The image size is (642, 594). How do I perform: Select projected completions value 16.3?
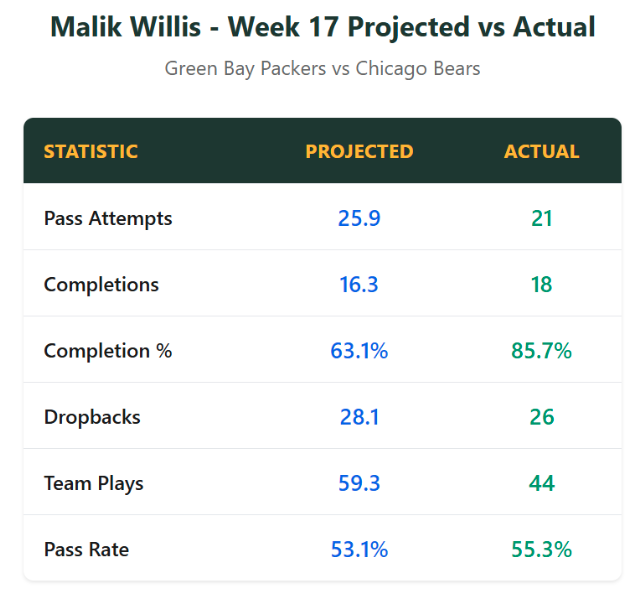tap(359, 284)
